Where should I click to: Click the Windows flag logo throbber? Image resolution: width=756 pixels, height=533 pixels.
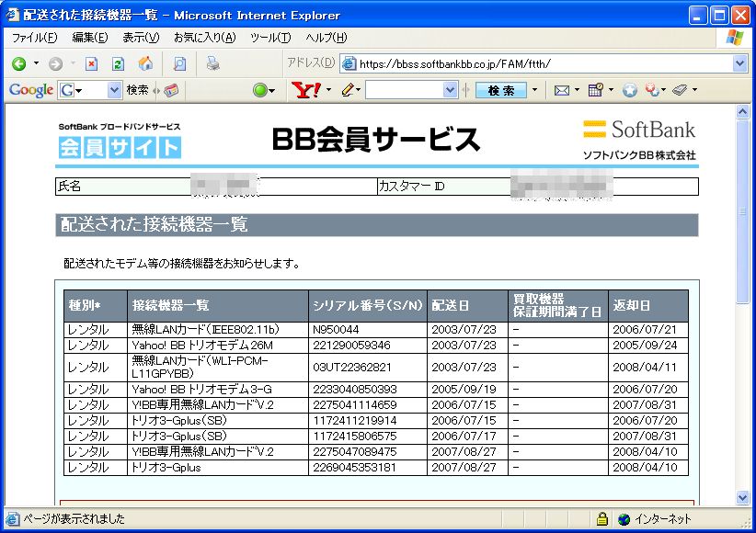(734, 38)
